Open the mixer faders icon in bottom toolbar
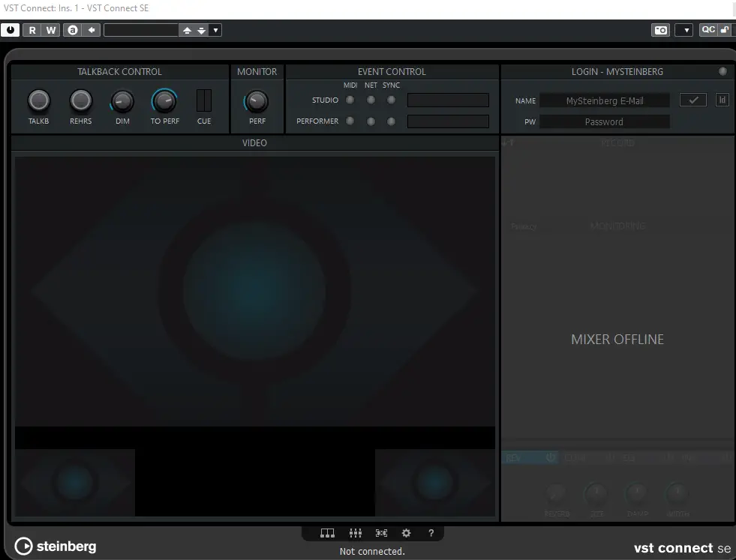Viewport: 736px width, 560px height. click(355, 533)
